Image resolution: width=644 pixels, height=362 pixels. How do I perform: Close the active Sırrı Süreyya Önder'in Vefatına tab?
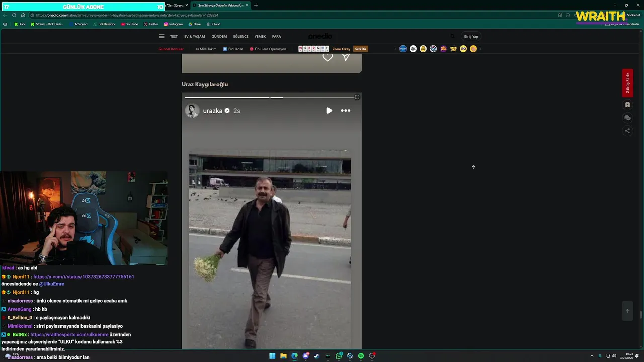[247, 5]
